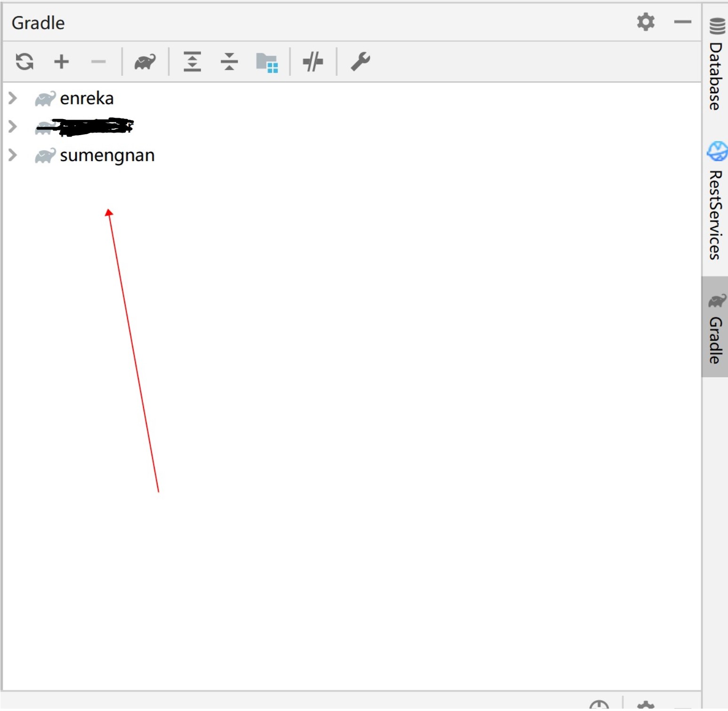
Task: Expand the sumengnan project node
Action: point(13,155)
